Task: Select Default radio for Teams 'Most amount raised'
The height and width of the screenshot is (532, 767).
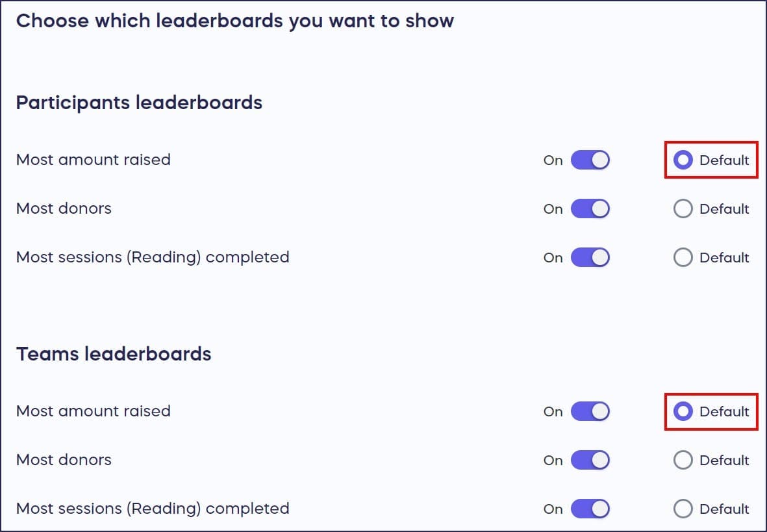Action: point(683,411)
